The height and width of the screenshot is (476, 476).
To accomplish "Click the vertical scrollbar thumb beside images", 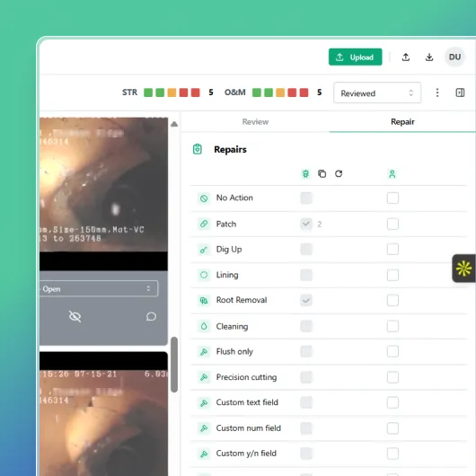I will coord(174,365).
